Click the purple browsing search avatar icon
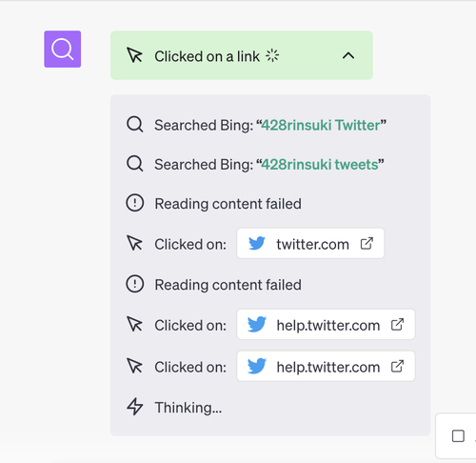Screen dimensions: 476x463 [63, 50]
